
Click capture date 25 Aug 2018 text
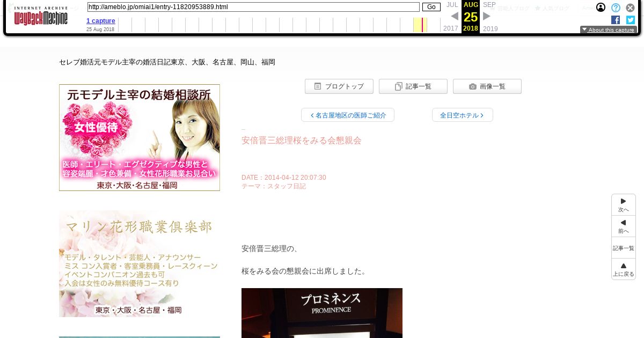pyautogui.click(x=100, y=30)
